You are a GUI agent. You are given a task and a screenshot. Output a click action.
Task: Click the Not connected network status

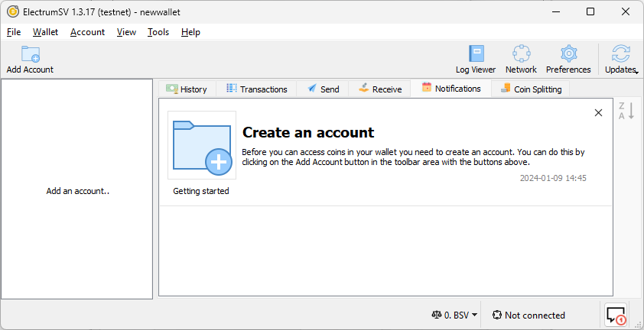coord(529,315)
